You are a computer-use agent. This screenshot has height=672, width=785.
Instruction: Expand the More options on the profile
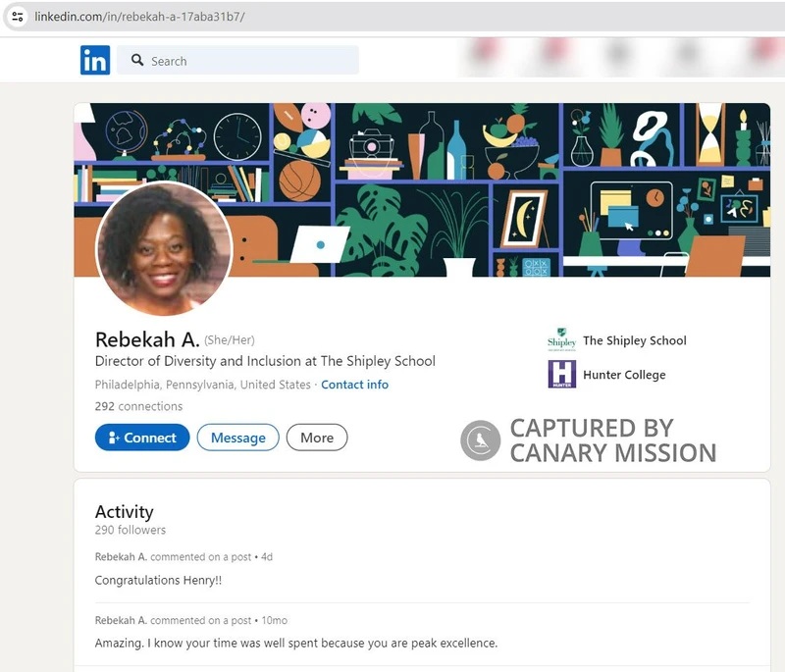click(x=316, y=438)
